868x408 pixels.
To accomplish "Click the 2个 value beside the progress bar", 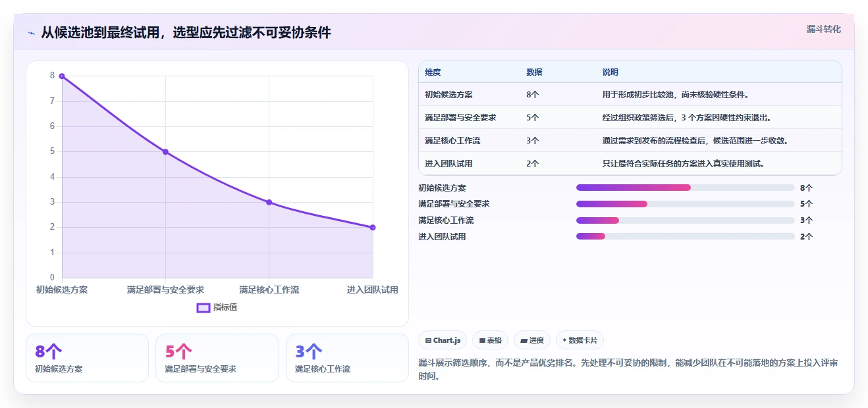I will click(806, 237).
